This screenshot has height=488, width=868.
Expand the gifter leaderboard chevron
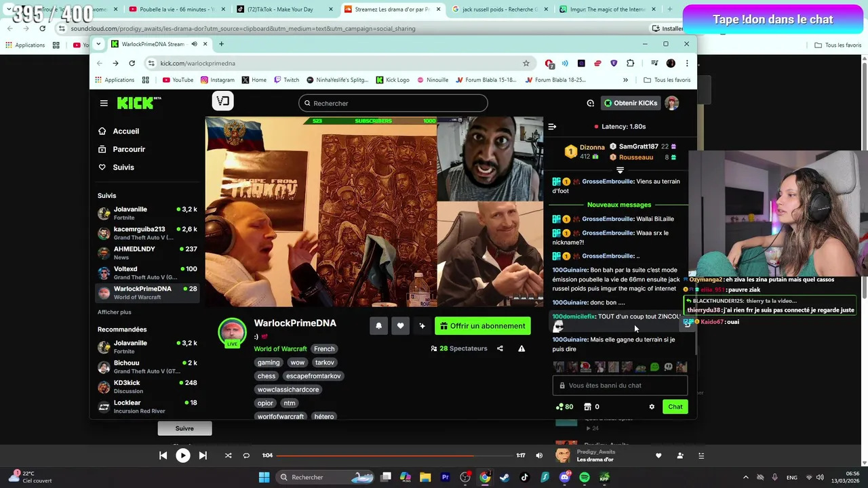point(620,170)
